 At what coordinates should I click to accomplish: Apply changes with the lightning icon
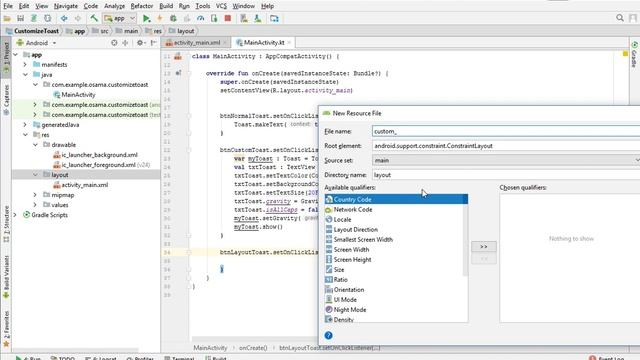[x=160, y=18]
